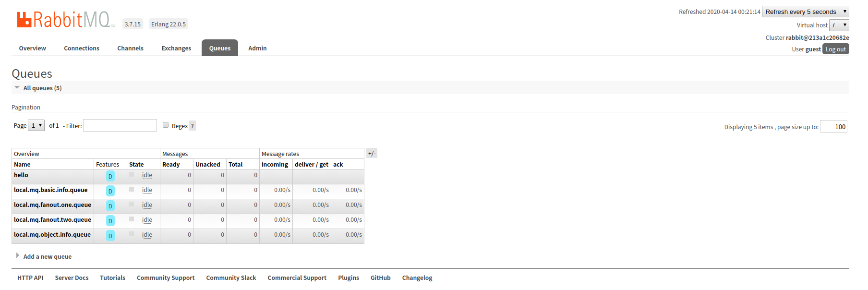868x290 pixels.
Task: Open the Page number dropdown
Action: coord(36,125)
